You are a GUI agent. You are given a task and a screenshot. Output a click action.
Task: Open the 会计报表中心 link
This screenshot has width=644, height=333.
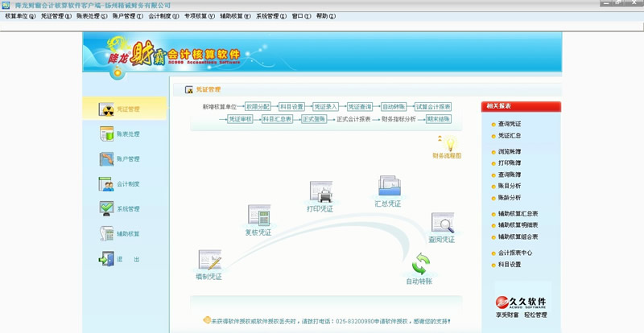[514, 253]
